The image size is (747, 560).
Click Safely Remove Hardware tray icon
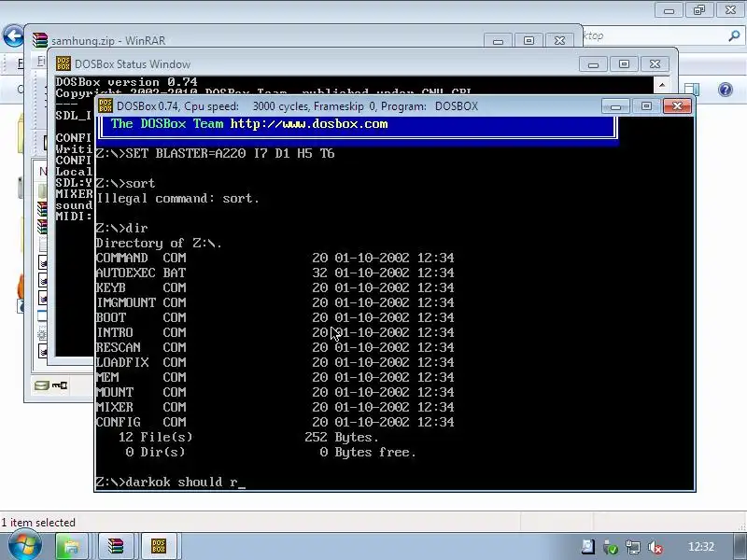[x=611, y=547]
